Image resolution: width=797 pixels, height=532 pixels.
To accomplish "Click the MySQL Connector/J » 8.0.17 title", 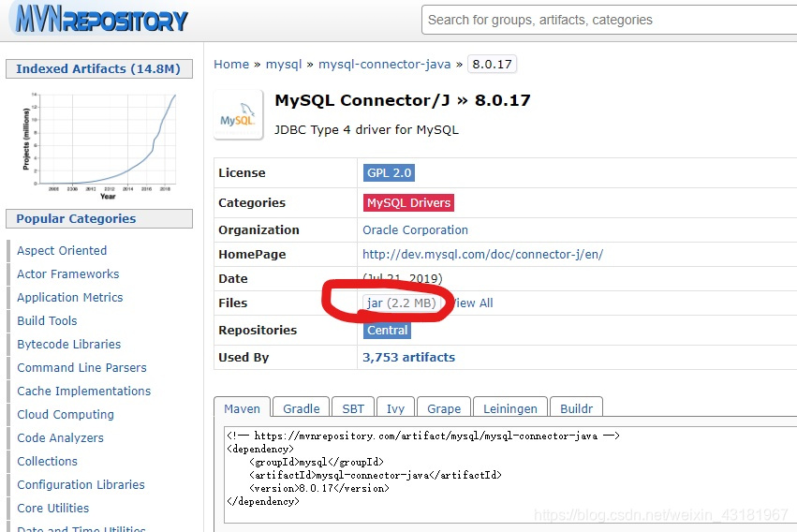I will [x=402, y=100].
